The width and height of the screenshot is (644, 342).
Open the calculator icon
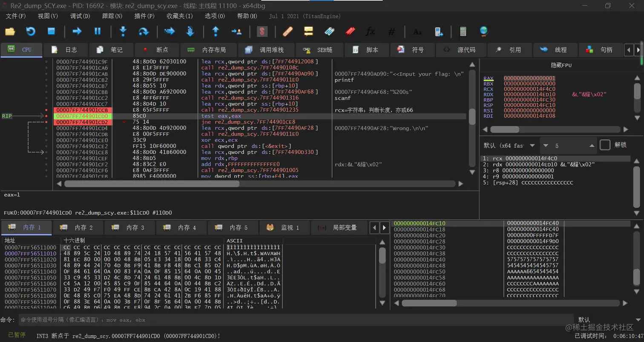(463, 32)
